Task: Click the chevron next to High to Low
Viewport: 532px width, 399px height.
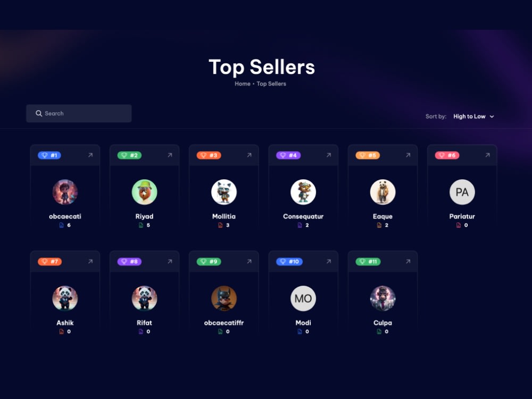Action: [492, 117]
